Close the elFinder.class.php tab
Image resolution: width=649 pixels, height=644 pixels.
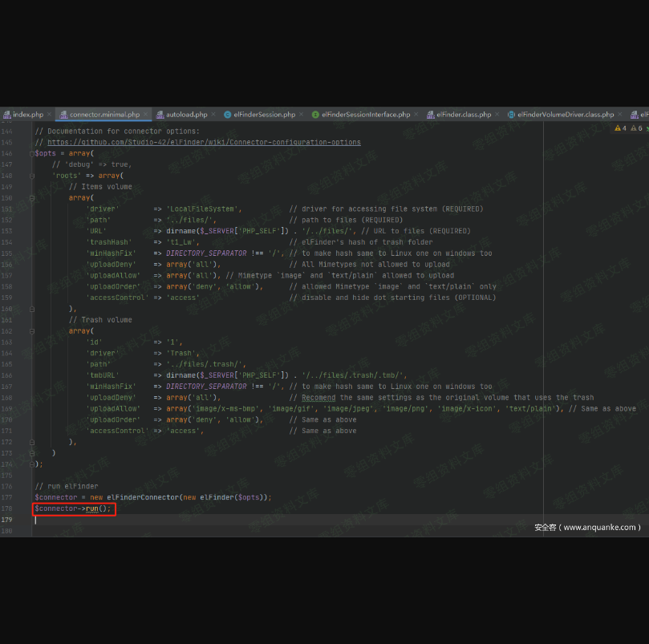tap(497, 115)
